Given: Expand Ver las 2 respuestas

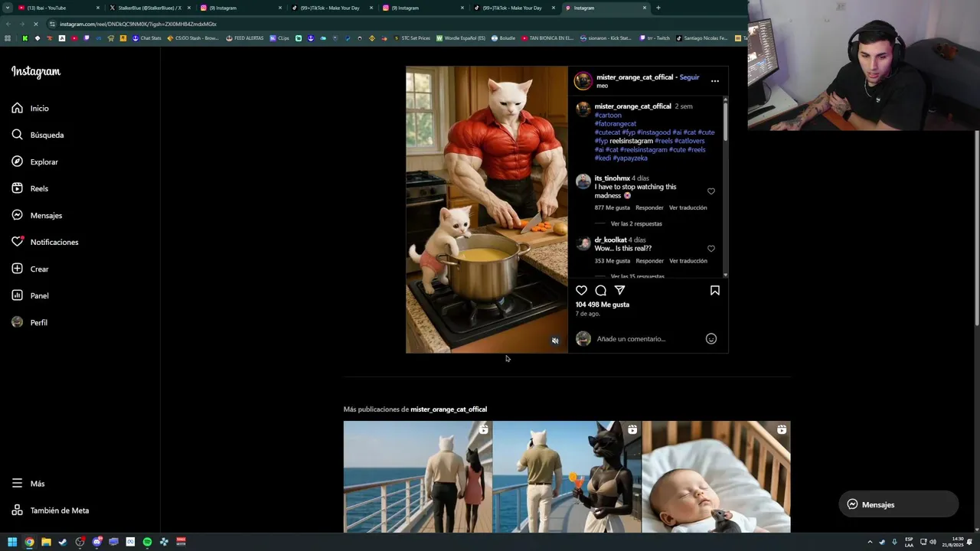Looking at the screenshot, I should (636, 224).
